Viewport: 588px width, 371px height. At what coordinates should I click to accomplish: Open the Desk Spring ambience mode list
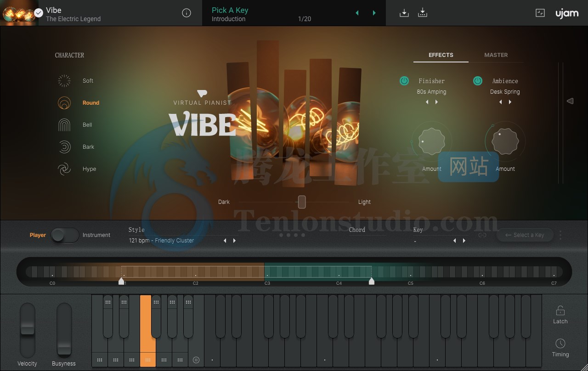point(505,92)
